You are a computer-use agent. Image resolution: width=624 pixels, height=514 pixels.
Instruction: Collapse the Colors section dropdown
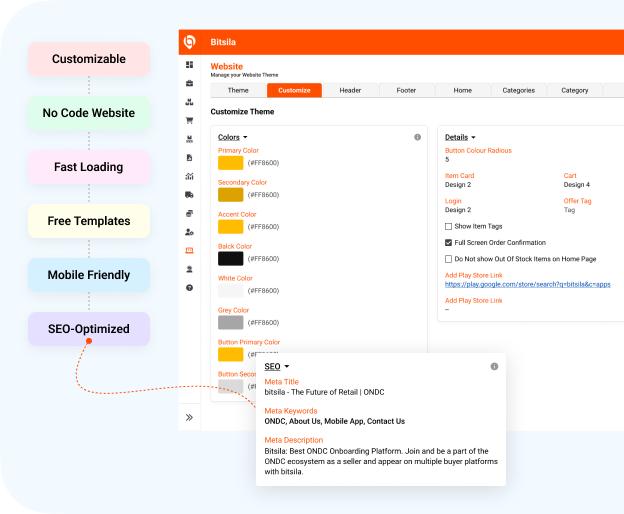232,137
